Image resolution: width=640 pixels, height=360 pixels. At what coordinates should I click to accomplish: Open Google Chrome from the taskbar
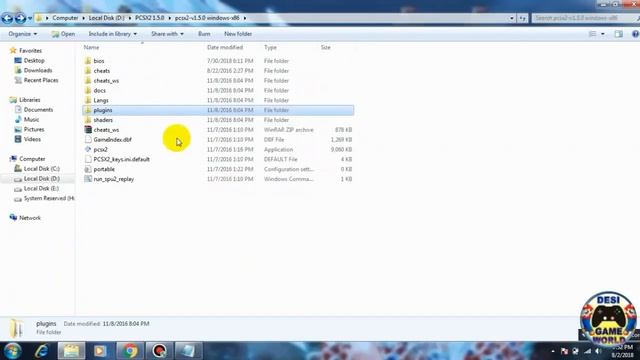click(x=129, y=351)
